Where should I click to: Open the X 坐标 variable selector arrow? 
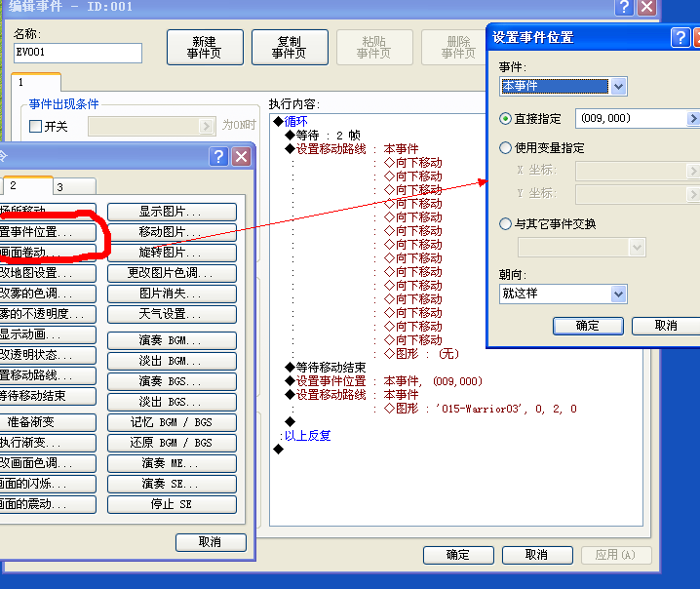[692, 170]
